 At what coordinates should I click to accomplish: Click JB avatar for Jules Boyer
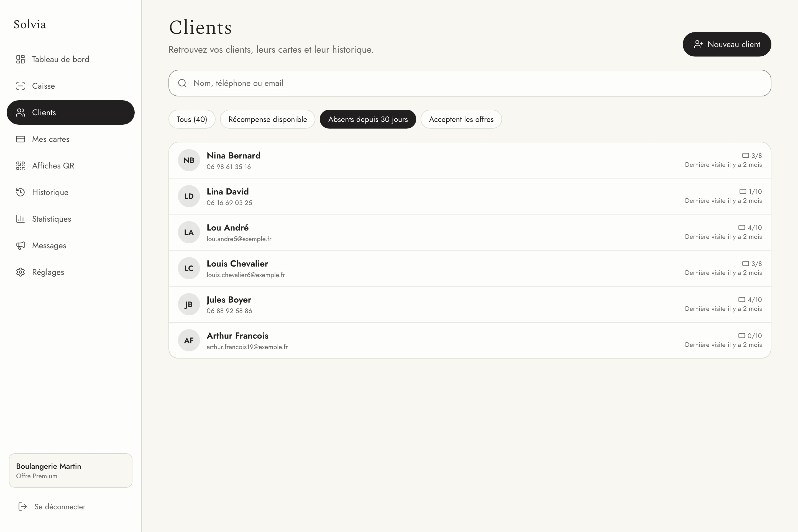189,304
